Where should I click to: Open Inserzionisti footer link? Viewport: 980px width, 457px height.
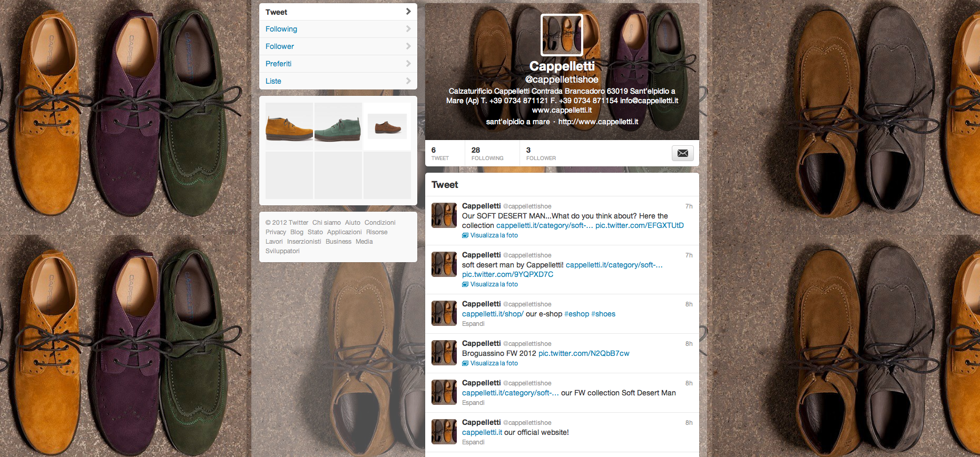coord(304,242)
